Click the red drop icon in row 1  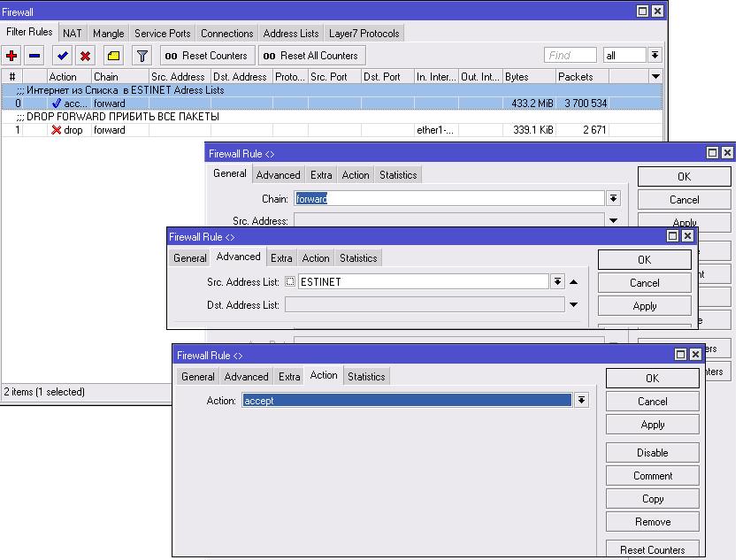(57, 130)
